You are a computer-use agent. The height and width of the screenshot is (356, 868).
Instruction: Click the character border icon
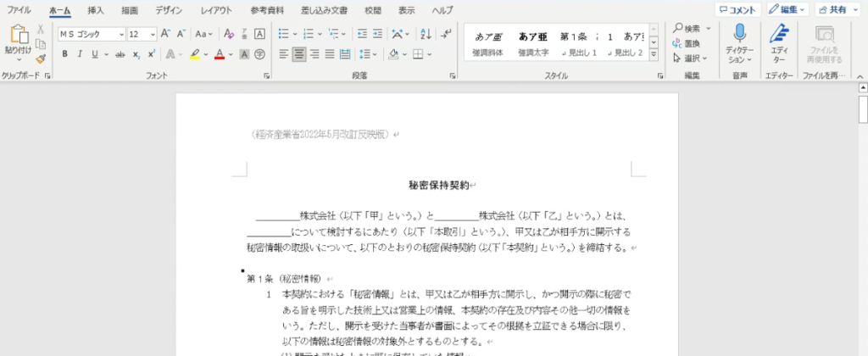pos(259,34)
